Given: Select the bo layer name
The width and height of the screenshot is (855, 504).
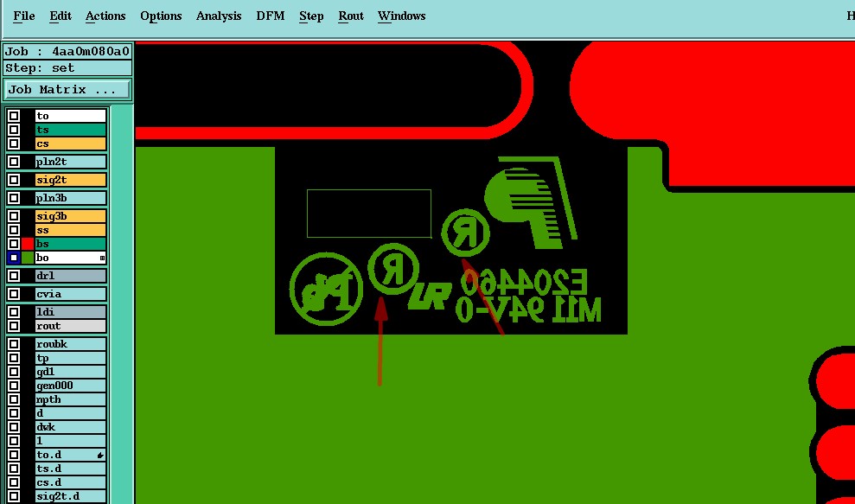Looking at the screenshot, I should pyautogui.click(x=70, y=258).
